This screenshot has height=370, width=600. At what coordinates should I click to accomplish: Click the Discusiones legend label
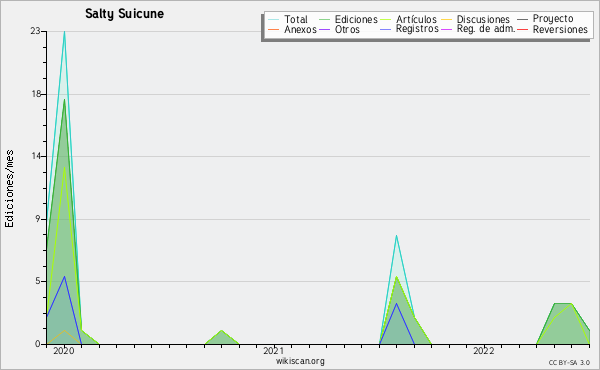pyautogui.click(x=483, y=19)
